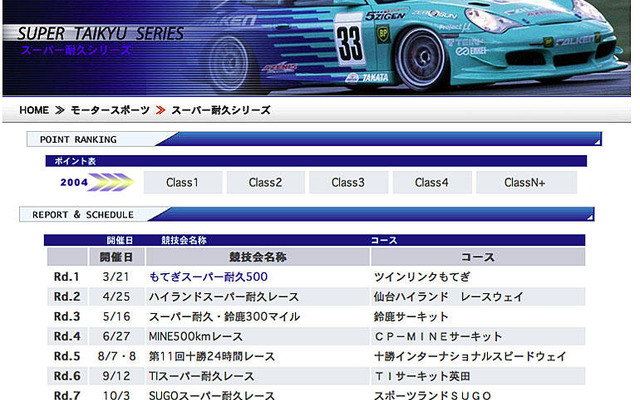Open the モータースポーツ breadcrumb link

[x=110, y=110]
